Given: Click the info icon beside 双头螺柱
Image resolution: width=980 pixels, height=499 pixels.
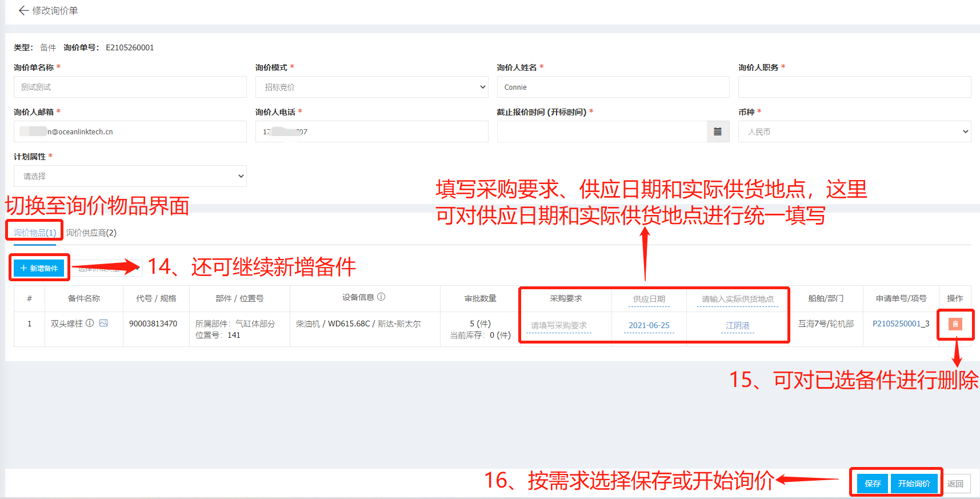Looking at the screenshot, I should (x=90, y=323).
